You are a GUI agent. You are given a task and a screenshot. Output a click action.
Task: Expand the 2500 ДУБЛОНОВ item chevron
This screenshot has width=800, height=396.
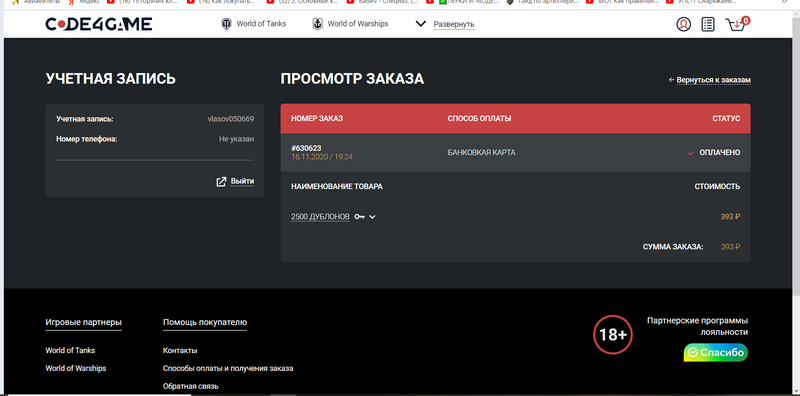[372, 217]
